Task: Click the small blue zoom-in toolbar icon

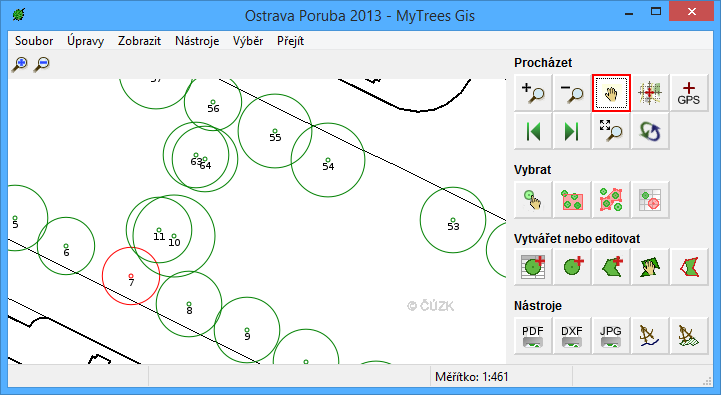Action: 19,63
